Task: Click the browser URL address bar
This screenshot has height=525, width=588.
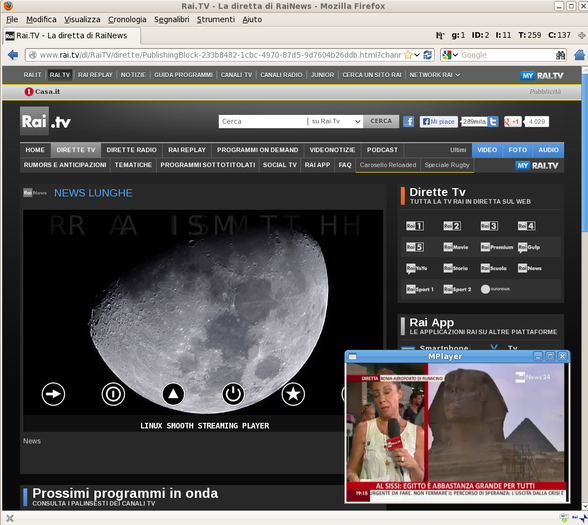Action: pyautogui.click(x=220, y=55)
